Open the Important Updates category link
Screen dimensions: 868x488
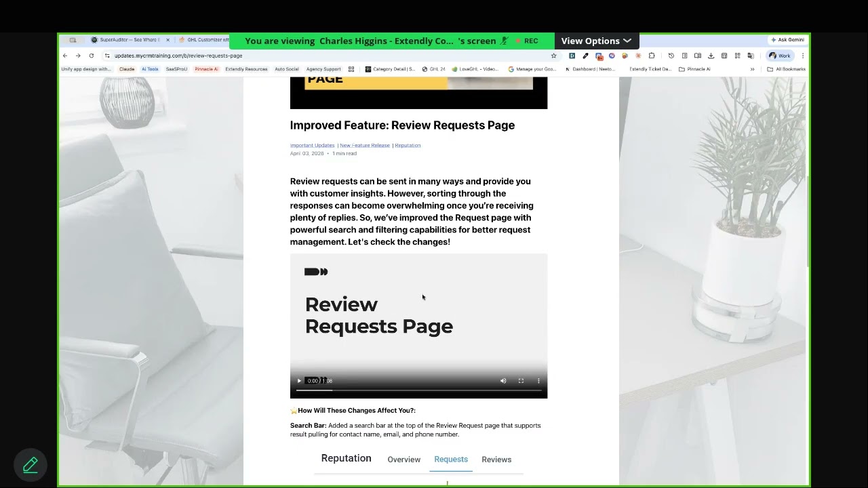click(x=312, y=145)
